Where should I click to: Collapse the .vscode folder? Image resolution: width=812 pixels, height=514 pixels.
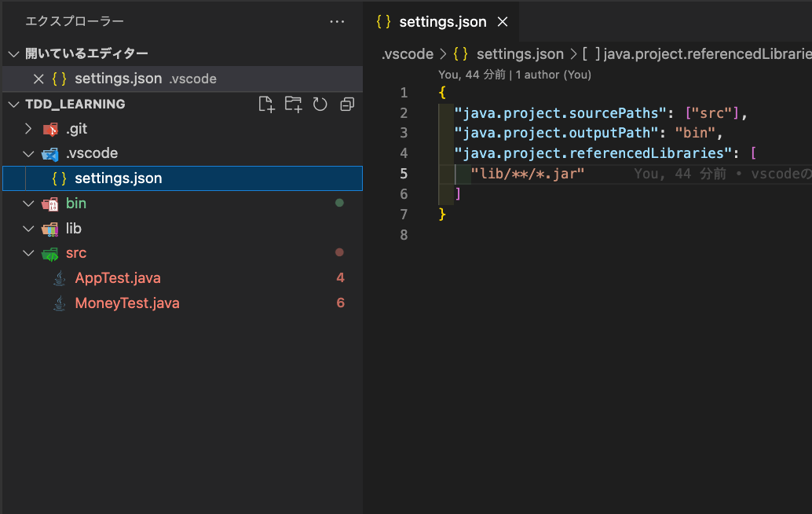click(x=28, y=153)
